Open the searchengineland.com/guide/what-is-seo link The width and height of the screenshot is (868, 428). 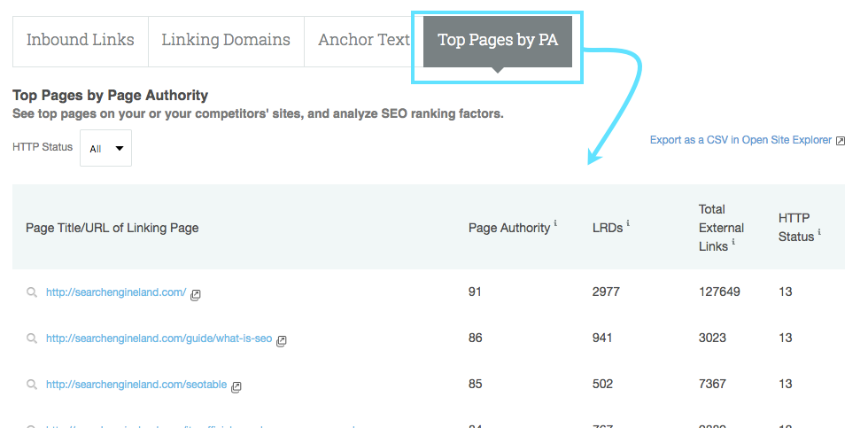tap(159, 339)
